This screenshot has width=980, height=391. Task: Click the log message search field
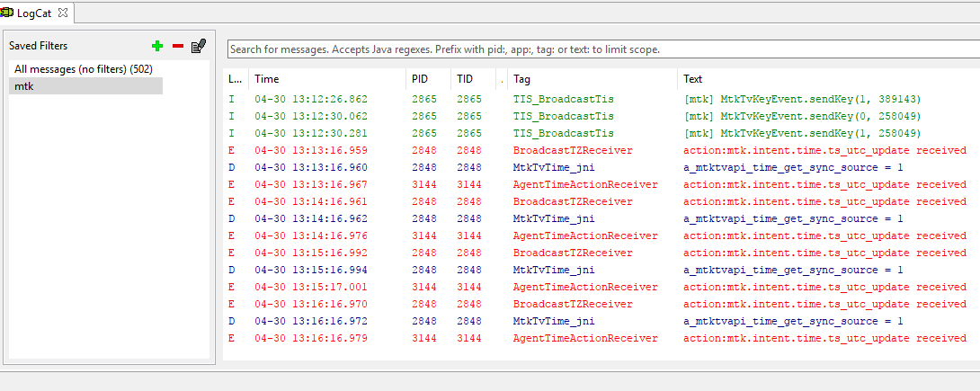click(x=604, y=49)
